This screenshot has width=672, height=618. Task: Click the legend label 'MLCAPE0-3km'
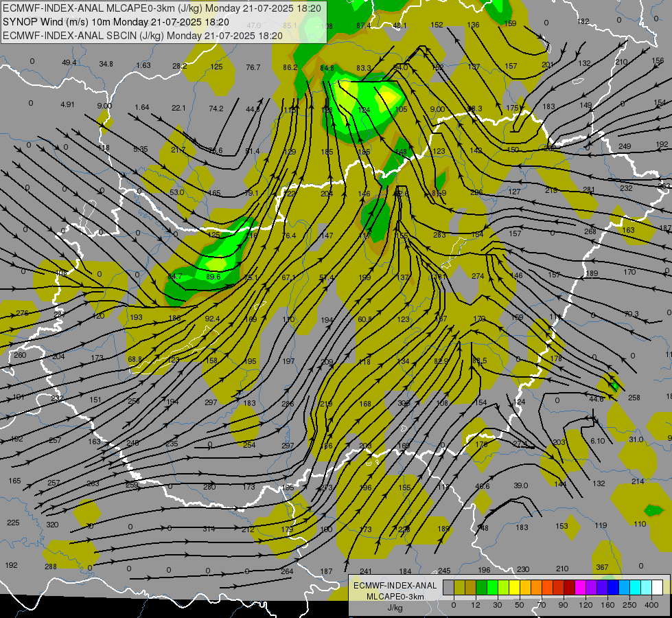pyautogui.click(x=395, y=597)
